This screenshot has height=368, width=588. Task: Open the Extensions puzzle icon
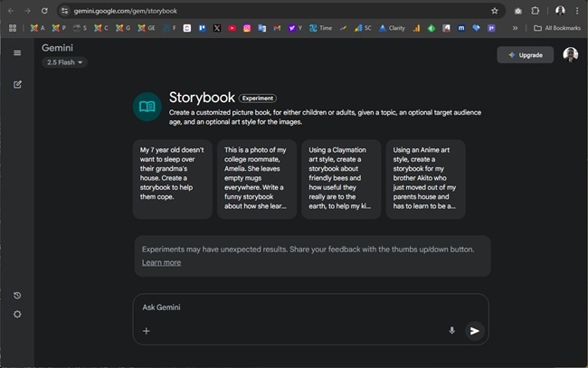click(536, 11)
